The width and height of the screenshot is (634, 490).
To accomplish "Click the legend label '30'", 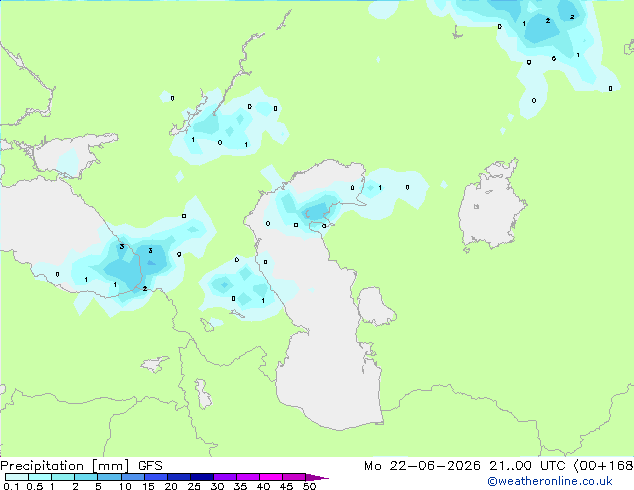I will [x=217, y=486].
